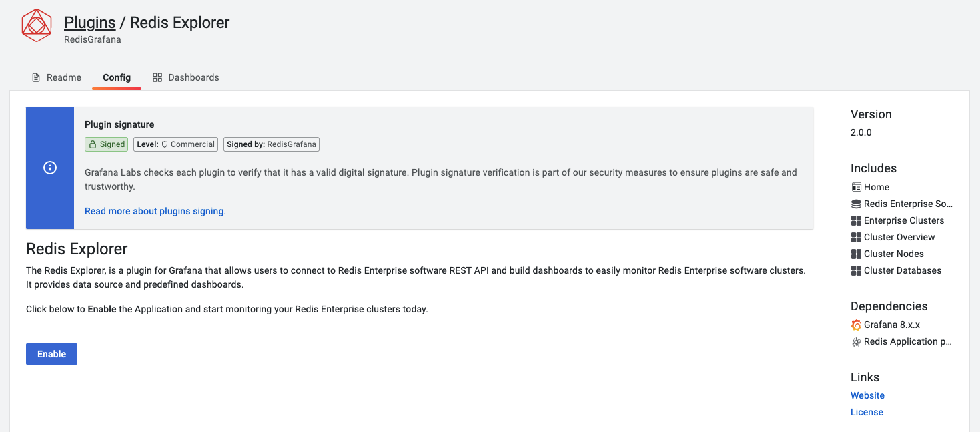The image size is (980, 432).
Task: Click the Grafana logo in the top corner
Action: [x=37, y=25]
